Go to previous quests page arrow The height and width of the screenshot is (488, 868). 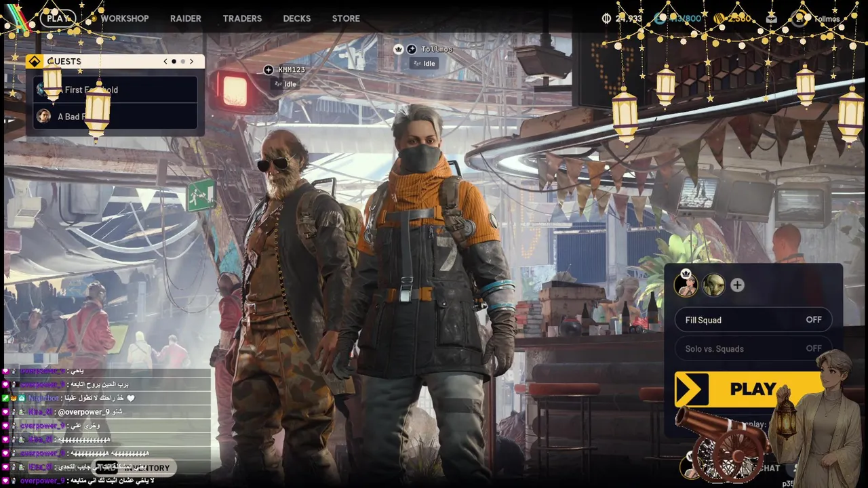point(165,61)
